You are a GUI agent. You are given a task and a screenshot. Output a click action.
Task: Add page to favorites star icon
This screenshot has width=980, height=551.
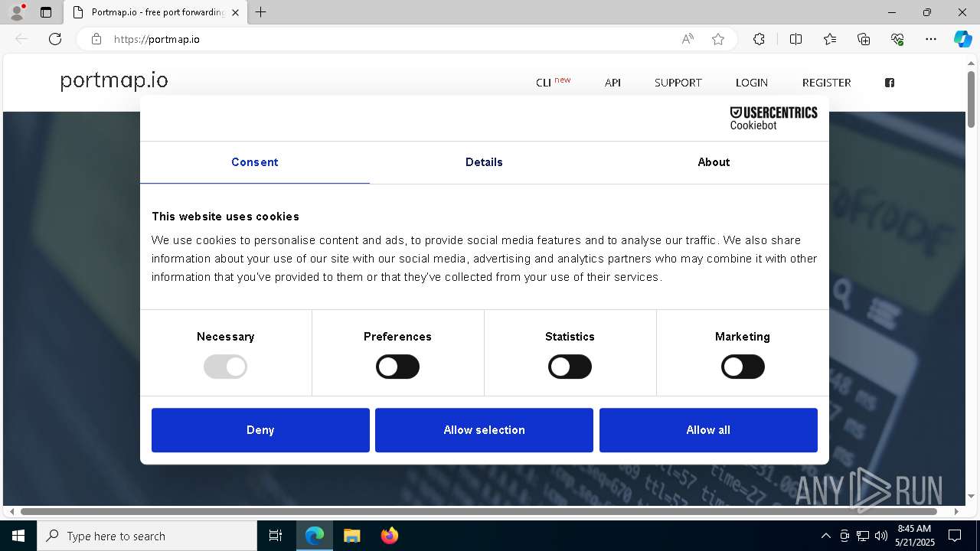click(718, 39)
